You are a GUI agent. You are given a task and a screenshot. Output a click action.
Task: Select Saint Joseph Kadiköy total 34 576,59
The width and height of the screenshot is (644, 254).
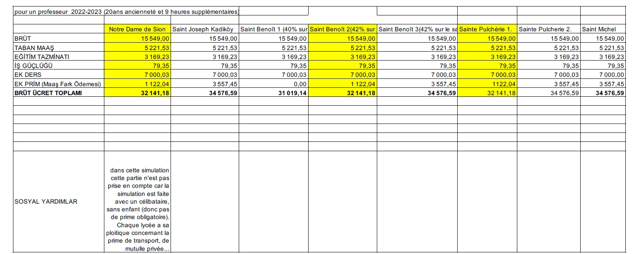205,93
